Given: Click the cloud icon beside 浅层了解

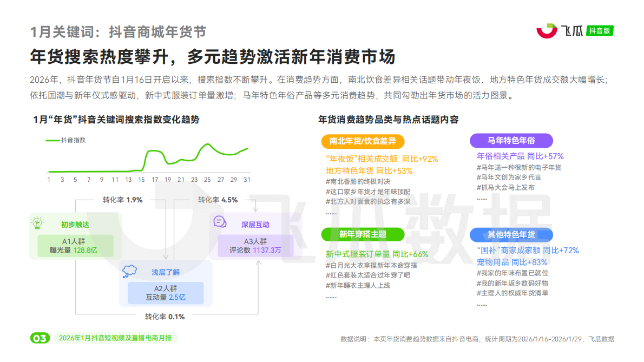Looking at the screenshot, I should coord(129,271).
